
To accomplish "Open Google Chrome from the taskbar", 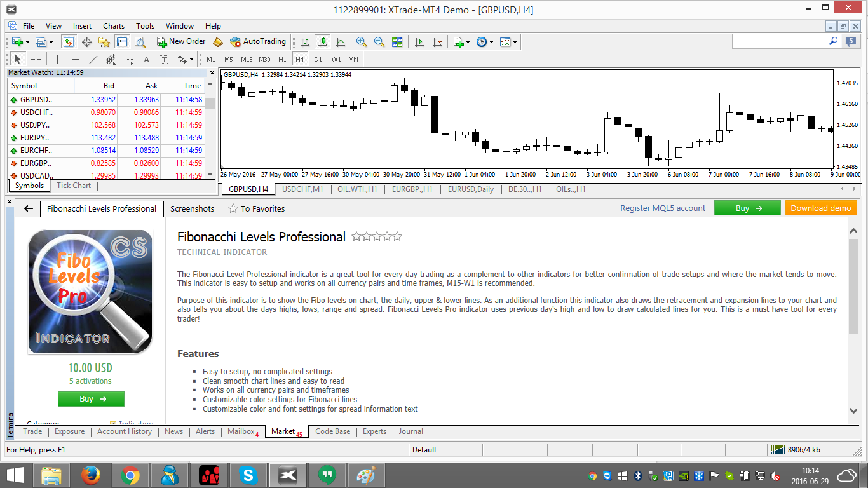I will point(130,475).
